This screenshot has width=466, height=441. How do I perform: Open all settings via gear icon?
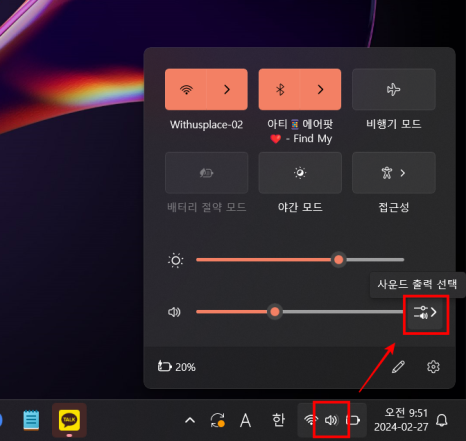433,367
